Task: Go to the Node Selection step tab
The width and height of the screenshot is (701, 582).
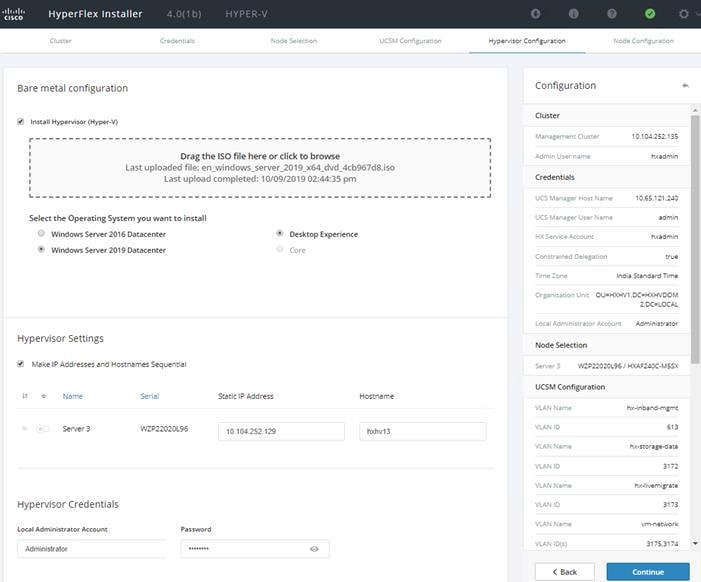Action: point(294,41)
